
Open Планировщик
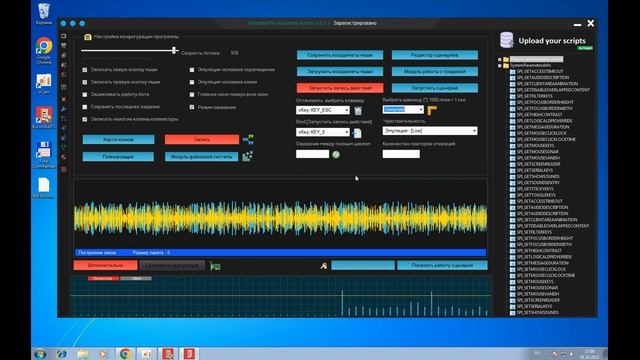(x=118, y=157)
